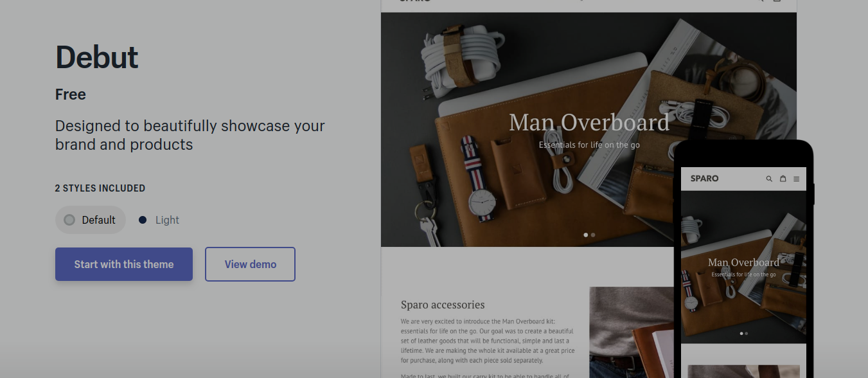Click the View demo button
The width and height of the screenshot is (868, 378).
tap(250, 264)
